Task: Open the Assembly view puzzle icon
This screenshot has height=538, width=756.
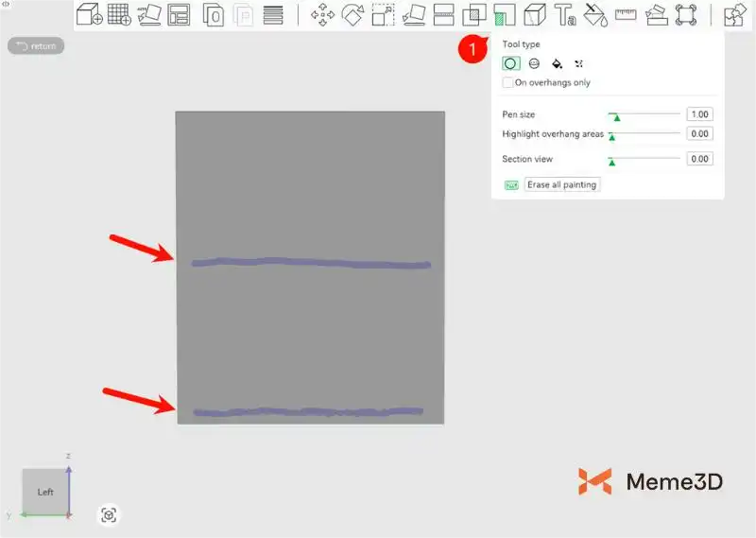Action: 733,15
